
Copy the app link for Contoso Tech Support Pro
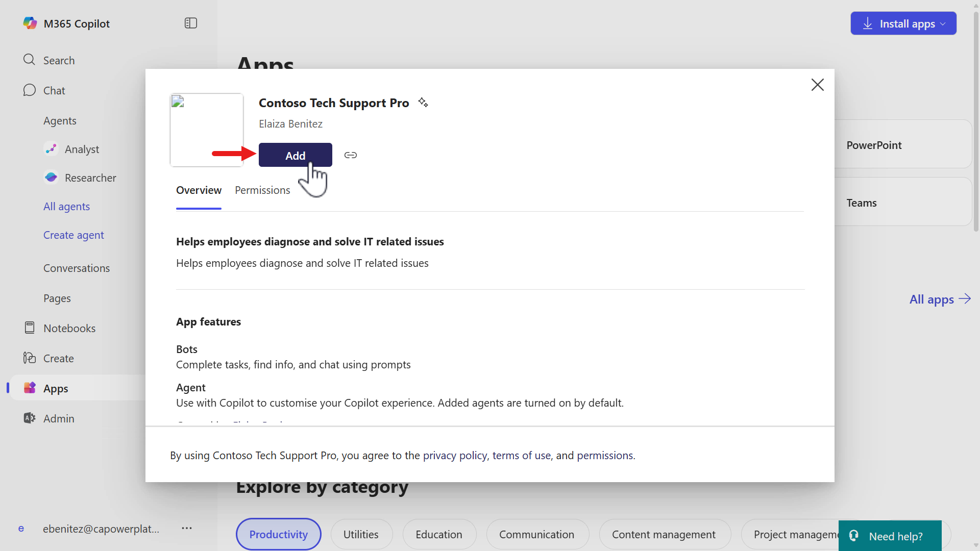click(350, 155)
